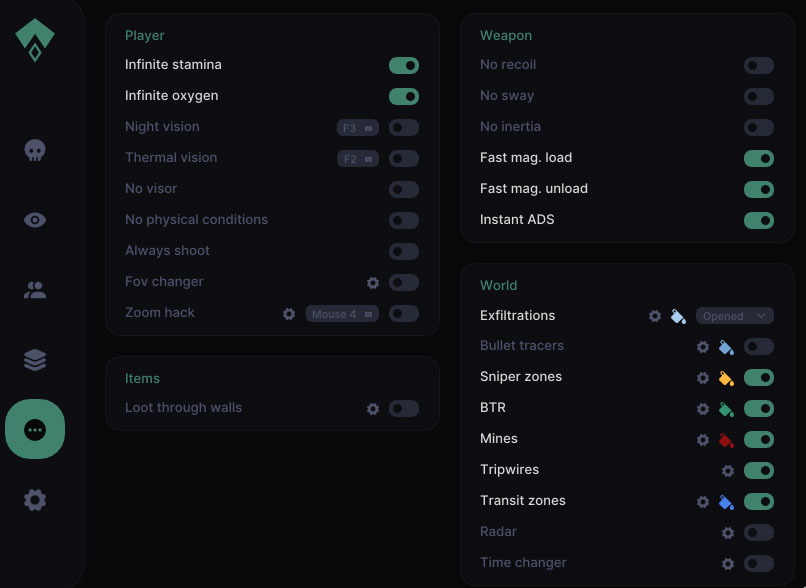This screenshot has width=806, height=588.
Task: Enable the No recoil toggle
Action: coord(759,66)
